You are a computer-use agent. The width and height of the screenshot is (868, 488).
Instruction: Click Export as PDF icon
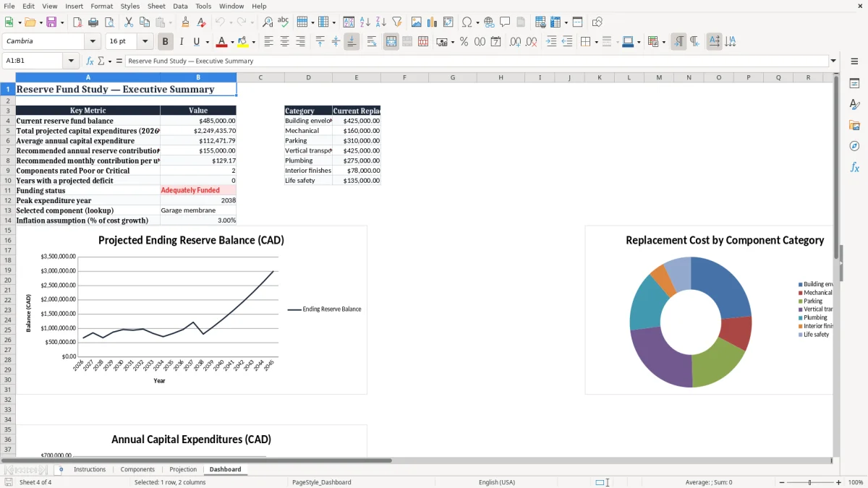(77, 22)
